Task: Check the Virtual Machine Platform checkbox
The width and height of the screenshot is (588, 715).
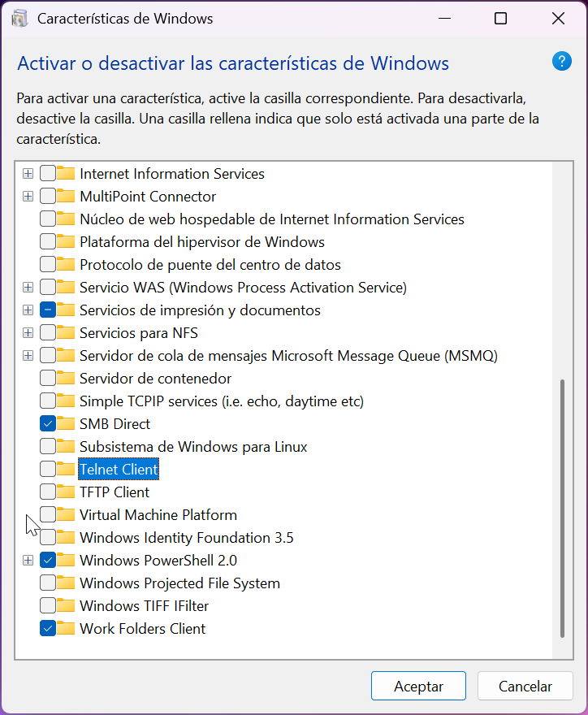Action: 48,515
